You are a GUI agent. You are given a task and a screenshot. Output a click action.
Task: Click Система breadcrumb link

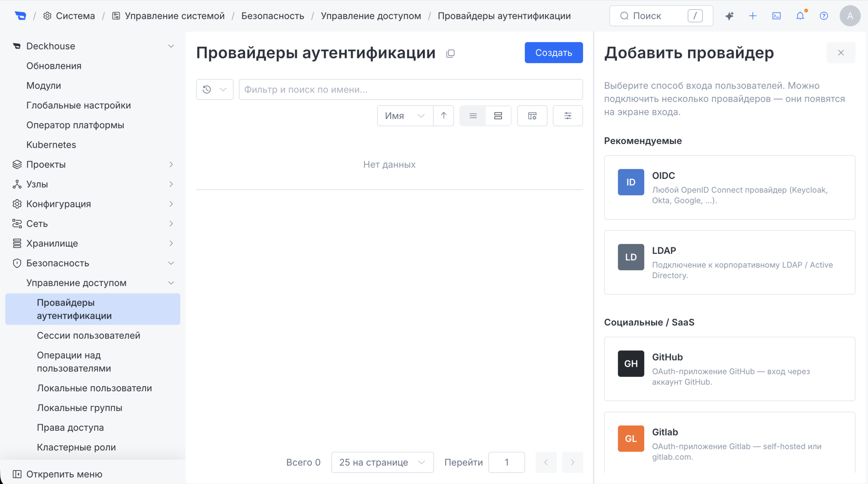pos(69,16)
